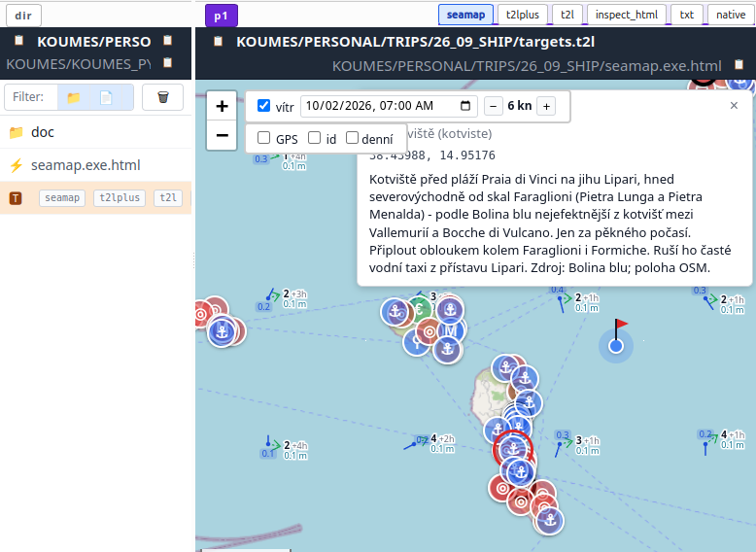
Task: Click the t2l tag in file row
Action: coord(168,197)
